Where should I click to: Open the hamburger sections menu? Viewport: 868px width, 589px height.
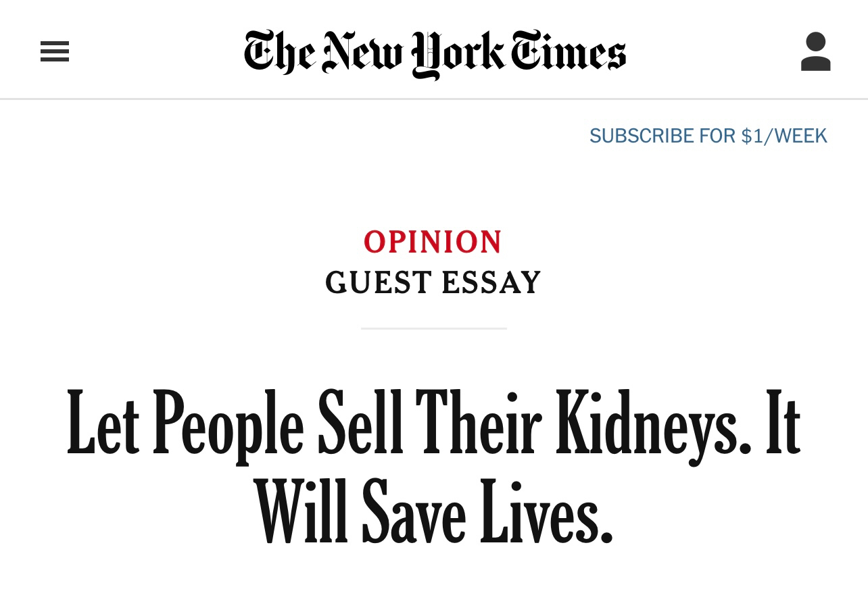(55, 51)
